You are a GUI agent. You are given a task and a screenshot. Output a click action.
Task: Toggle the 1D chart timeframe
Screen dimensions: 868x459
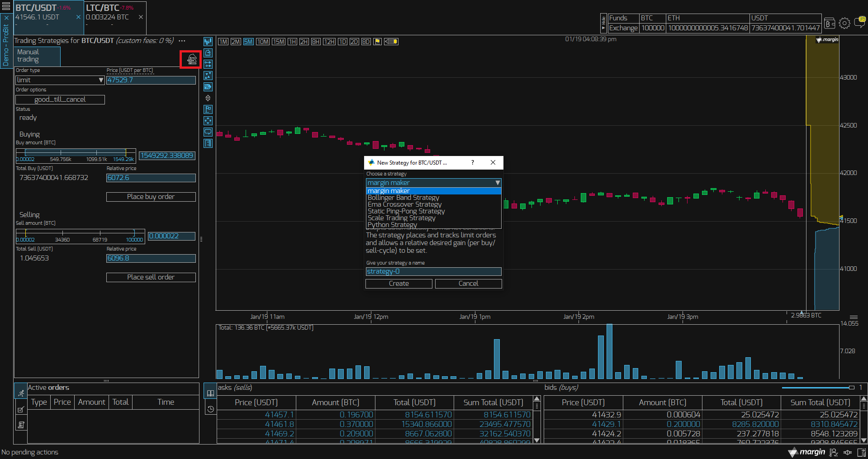coord(343,42)
